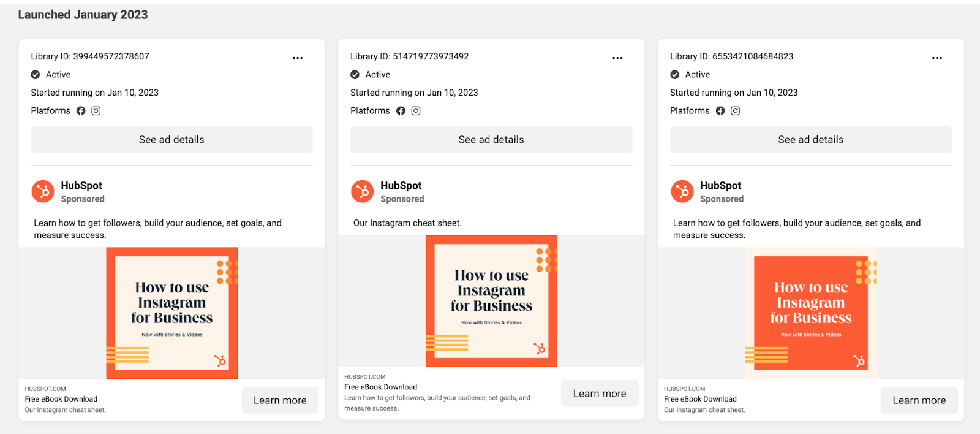This screenshot has width=980, height=434.
Task: Click Active checkmark icon on ad 6553421084684823
Action: 675,75
